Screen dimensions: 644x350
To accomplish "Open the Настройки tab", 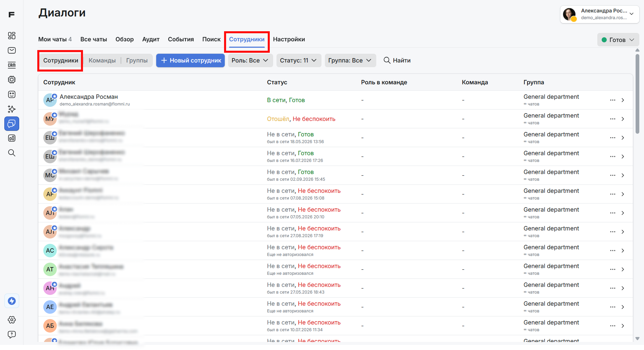I will pyautogui.click(x=289, y=39).
